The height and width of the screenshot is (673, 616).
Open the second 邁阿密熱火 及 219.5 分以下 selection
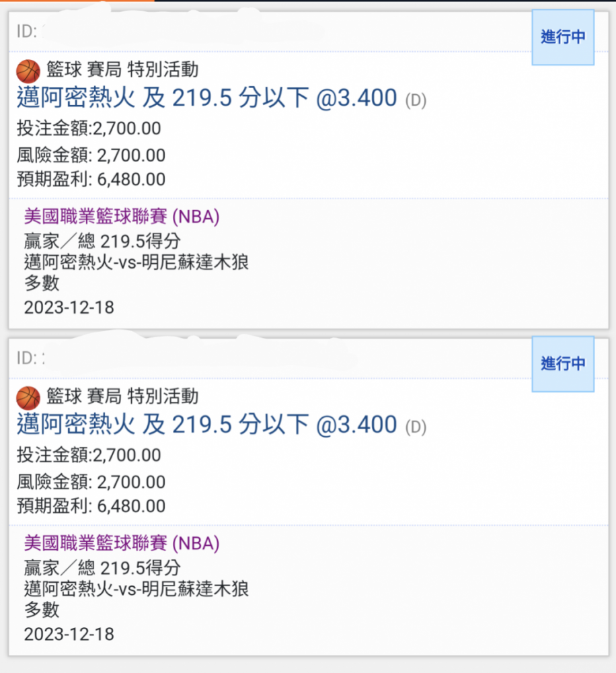206,425
